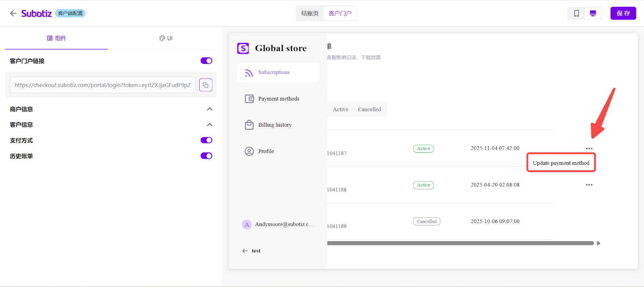
Task: Click the back arrow beside Subotiz logo
Action: (13, 13)
